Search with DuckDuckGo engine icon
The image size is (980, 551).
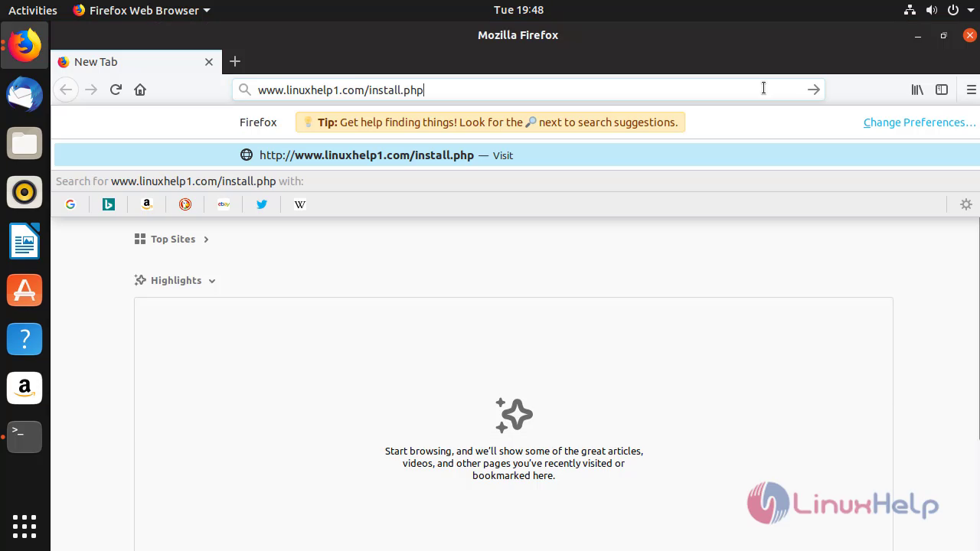(x=185, y=204)
